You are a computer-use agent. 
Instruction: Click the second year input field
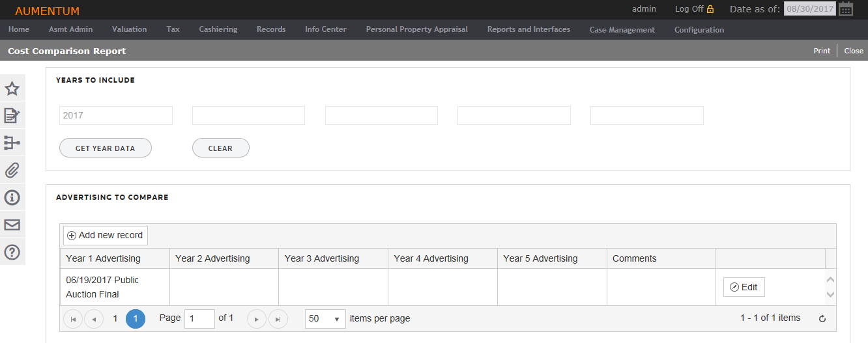pos(248,115)
